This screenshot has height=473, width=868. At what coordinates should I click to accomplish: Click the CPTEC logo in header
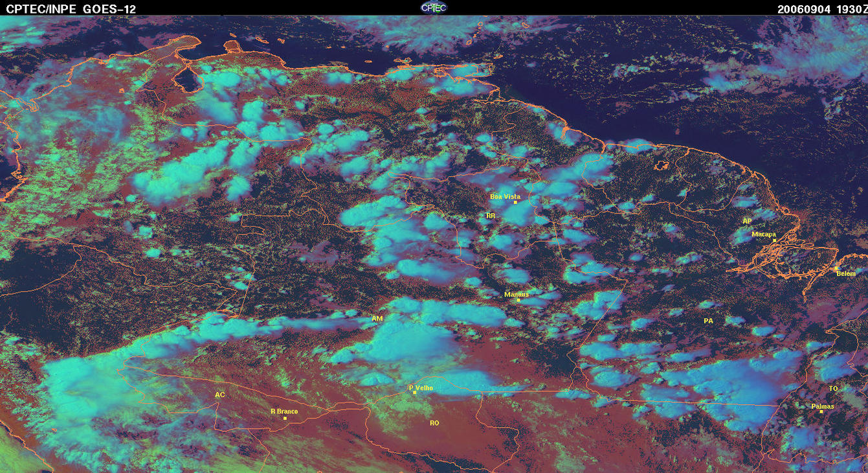(x=434, y=7)
